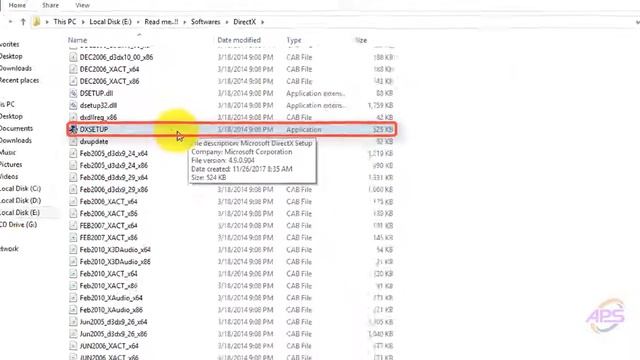Open Videos in navigation pane
Viewport: 640px width, 360px height.
coord(9,177)
